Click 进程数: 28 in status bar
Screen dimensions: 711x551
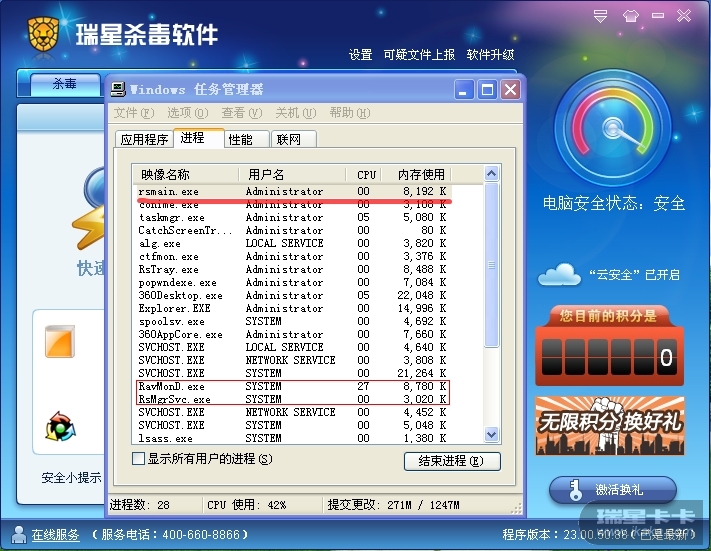(140, 505)
